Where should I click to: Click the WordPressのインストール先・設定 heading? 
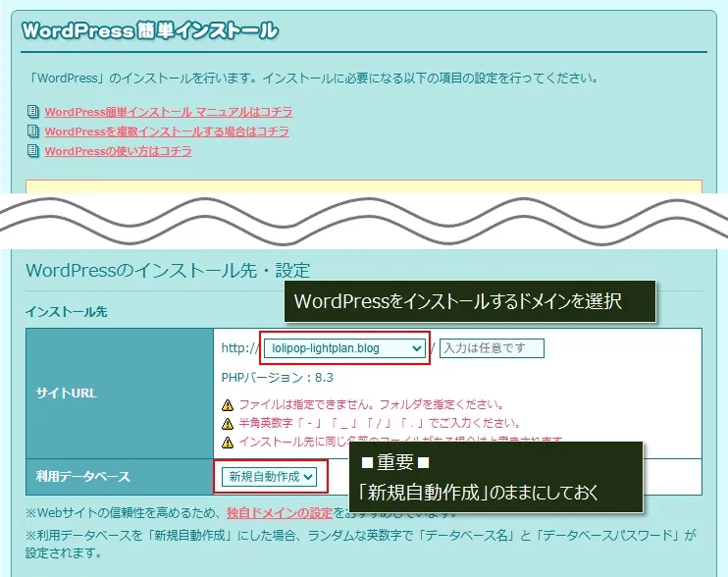[x=168, y=270]
